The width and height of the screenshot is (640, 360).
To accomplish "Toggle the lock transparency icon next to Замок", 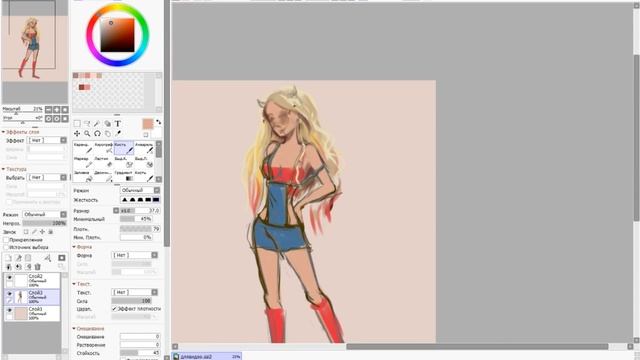I will click(x=26, y=232).
